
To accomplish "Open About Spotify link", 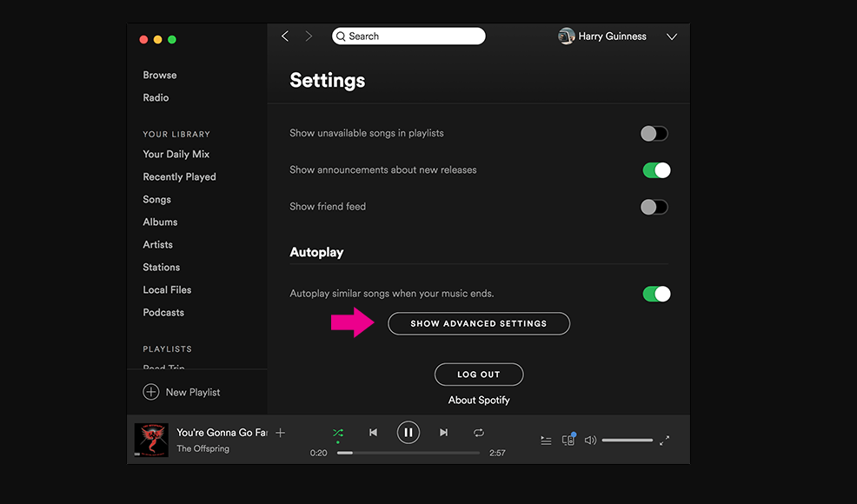I will coord(479,400).
